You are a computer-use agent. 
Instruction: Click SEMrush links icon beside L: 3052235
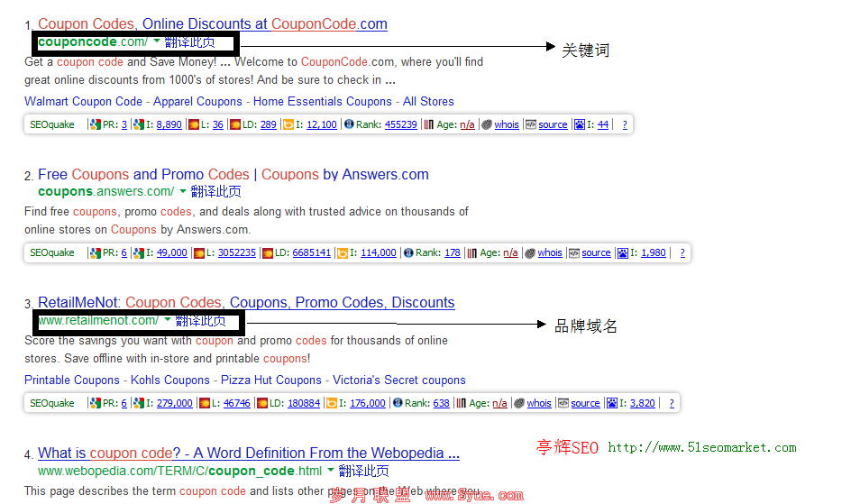pyautogui.click(x=199, y=252)
